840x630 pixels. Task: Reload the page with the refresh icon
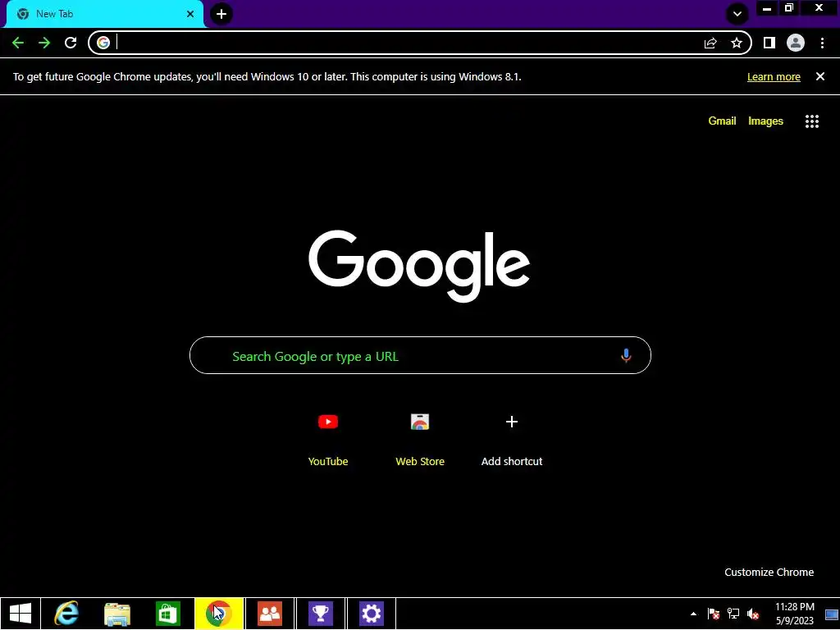(x=71, y=43)
